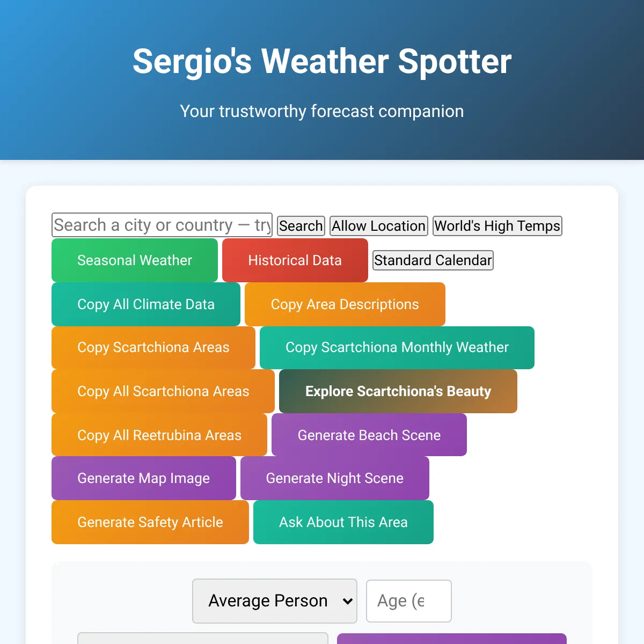644x644 pixels.
Task: Copy Scartchiona Monthly Weather
Action: pyautogui.click(x=397, y=348)
